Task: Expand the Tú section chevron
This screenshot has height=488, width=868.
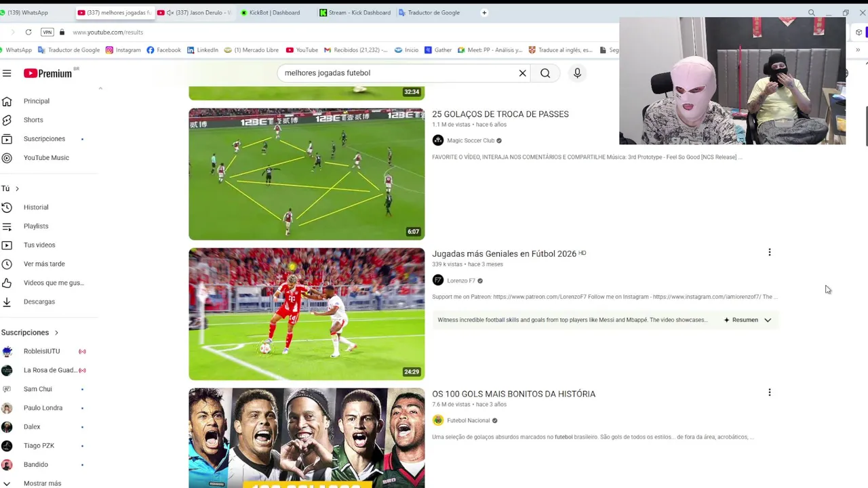Action: click(17, 188)
